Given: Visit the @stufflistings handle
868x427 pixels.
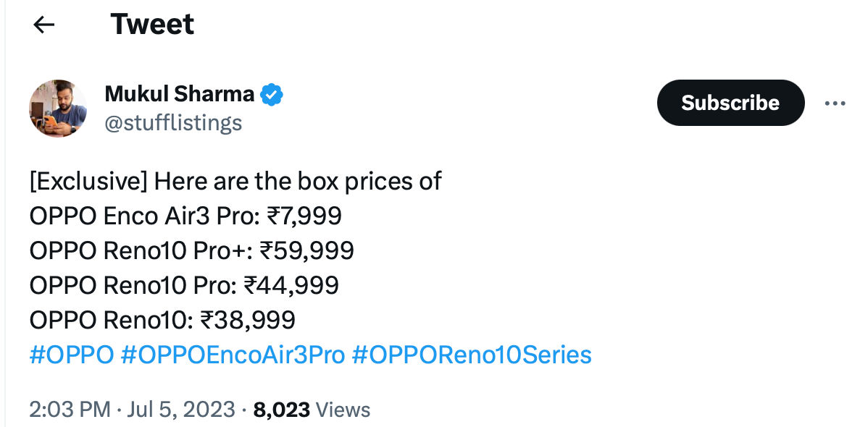Looking at the screenshot, I should (x=173, y=123).
